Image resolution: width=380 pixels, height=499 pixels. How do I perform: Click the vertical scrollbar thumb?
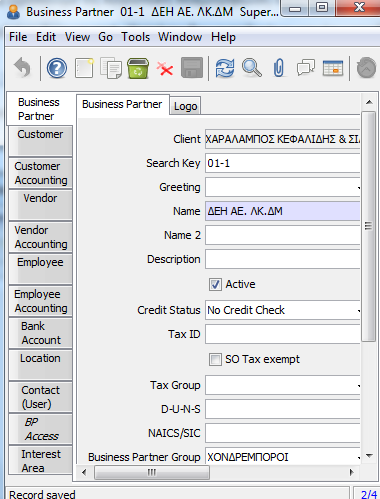(x=369, y=227)
